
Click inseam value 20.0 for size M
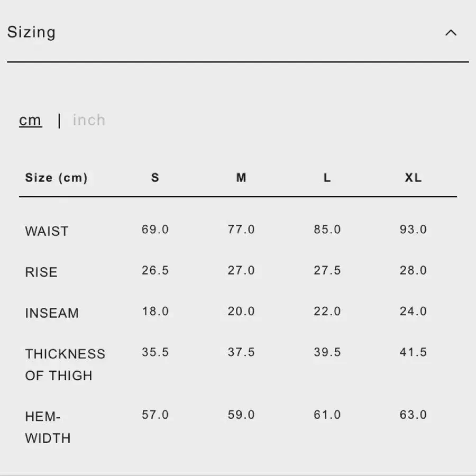tap(241, 312)
